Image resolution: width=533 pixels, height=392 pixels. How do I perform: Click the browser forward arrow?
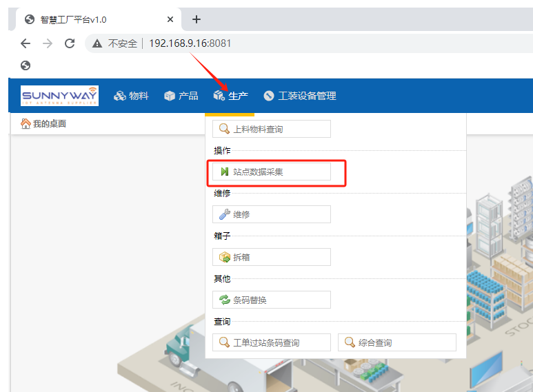[x=48, y=43]
